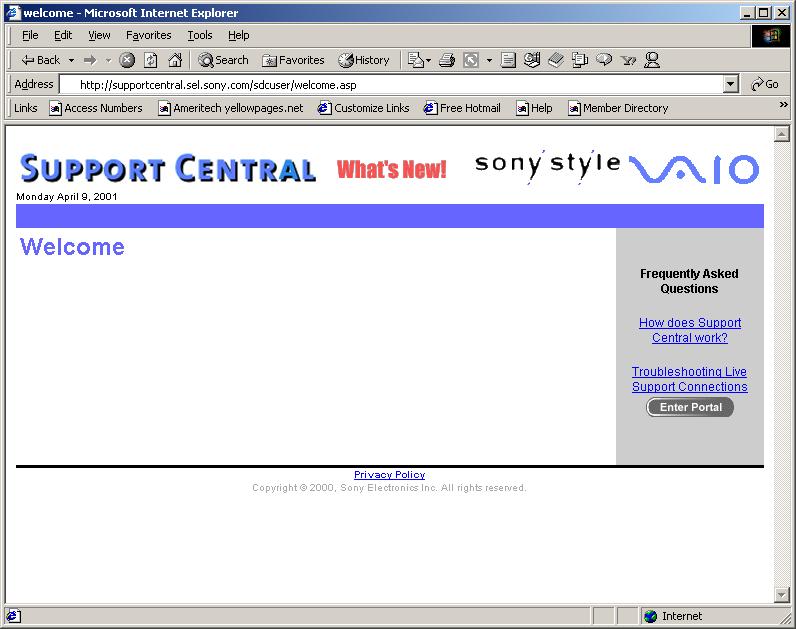Viewport: 796px width, 629px height.
Task: Print the page with printer icon
Action: click(447, 60)
